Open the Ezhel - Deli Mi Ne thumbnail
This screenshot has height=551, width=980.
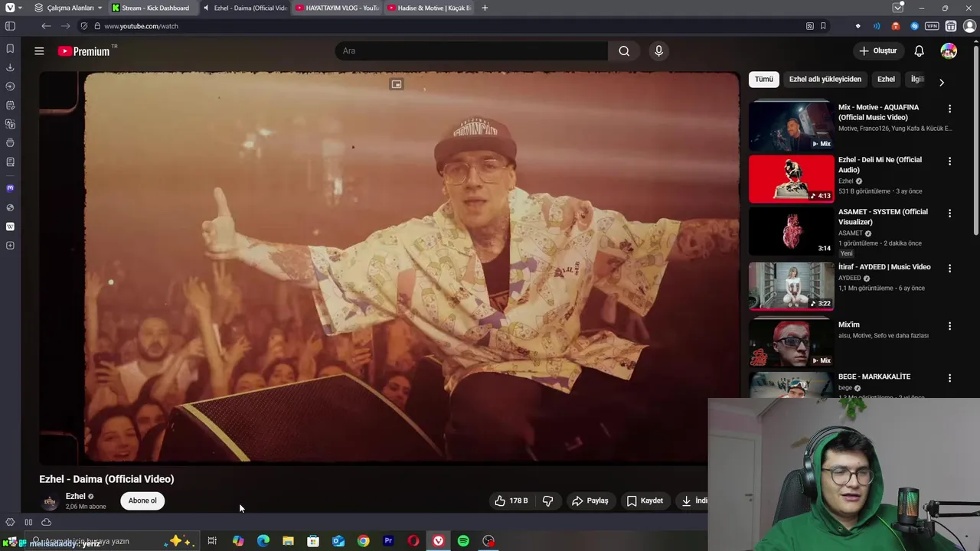(x=792, y=179)
